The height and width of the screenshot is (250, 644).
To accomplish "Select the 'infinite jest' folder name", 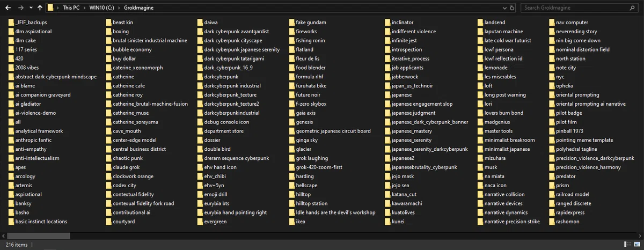I will [x=404, y=41].
